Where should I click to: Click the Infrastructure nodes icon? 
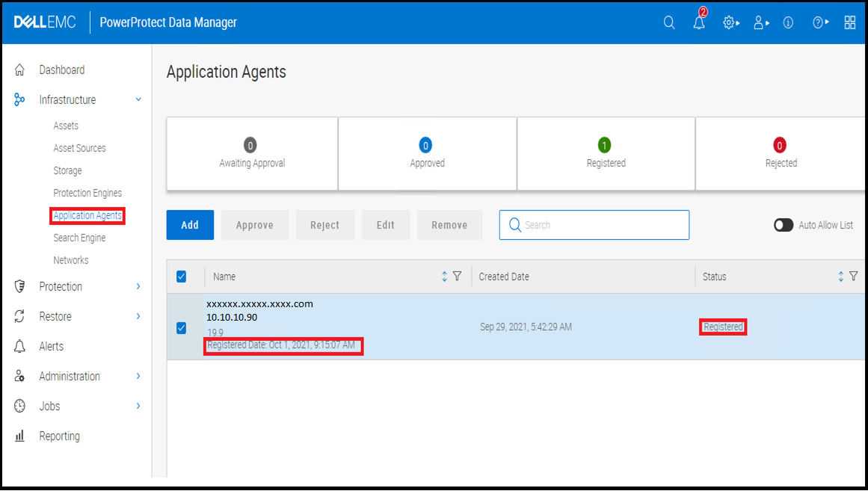point(19,99)
